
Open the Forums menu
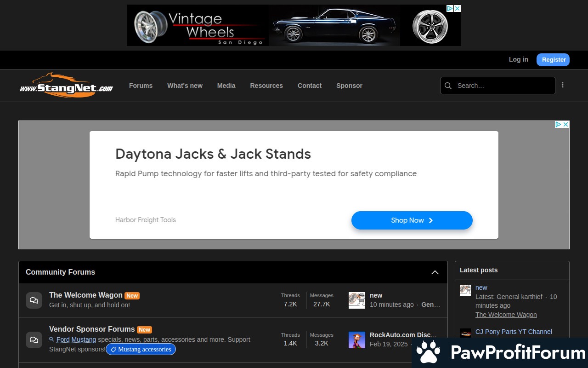(141, 86)
